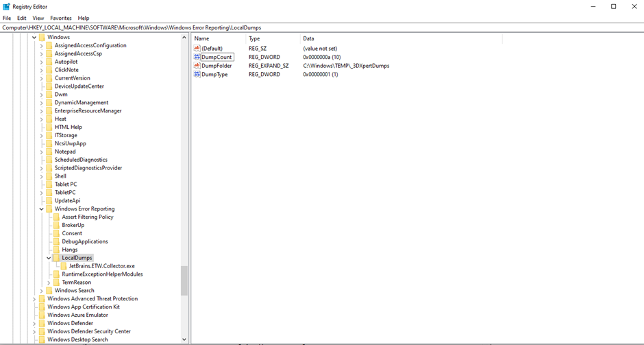The image size is (644, 345).
Task: Collapse the Windows Error Reporting key
Action: (41, 209)
